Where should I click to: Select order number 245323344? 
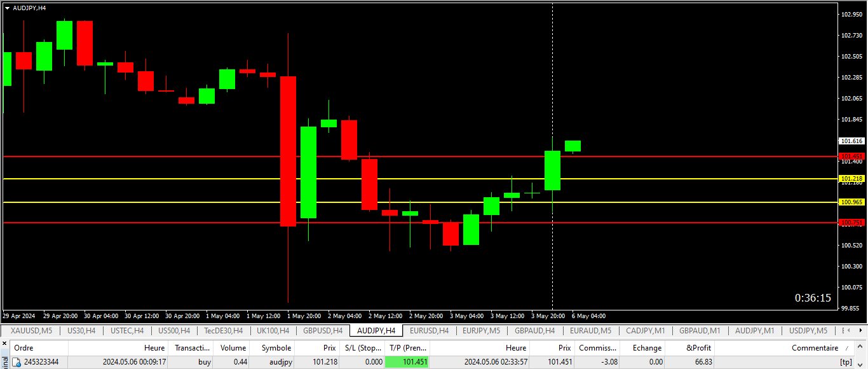coord(41,362)
